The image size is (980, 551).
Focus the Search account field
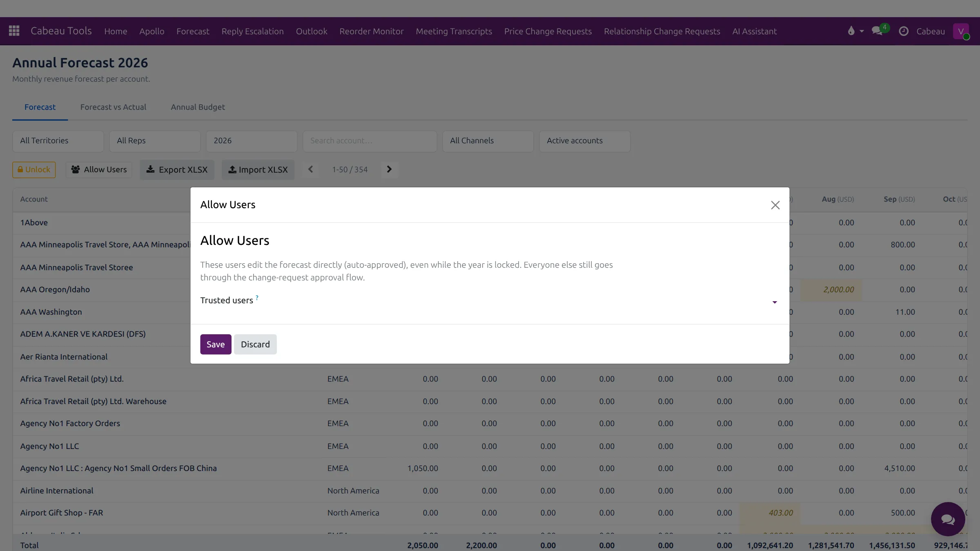coord(370,141)
